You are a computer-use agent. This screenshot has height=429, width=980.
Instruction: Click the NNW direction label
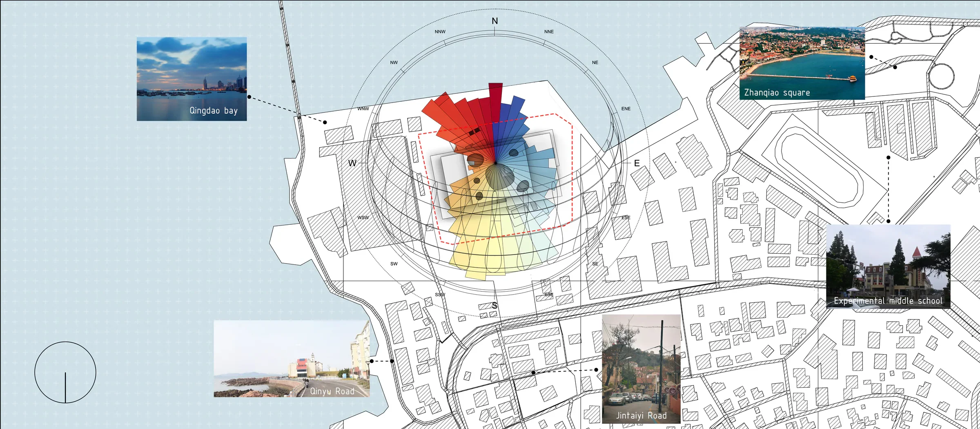[440, 31]
